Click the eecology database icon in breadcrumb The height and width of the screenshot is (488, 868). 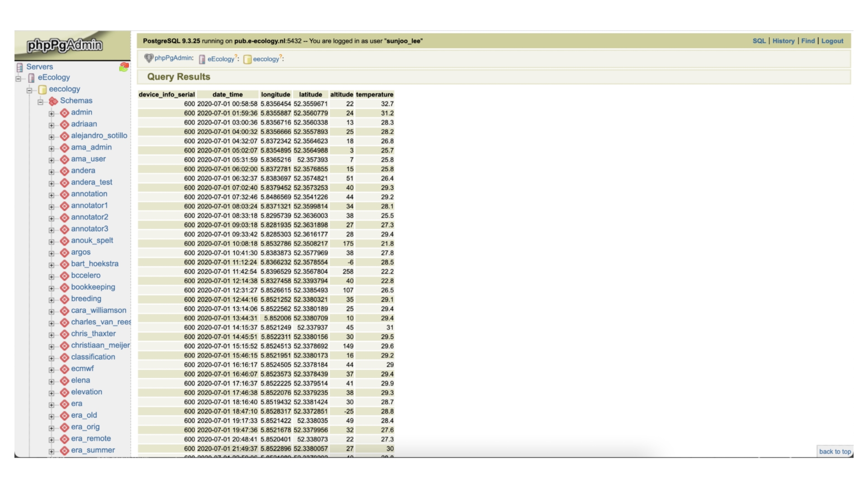[x=247, y=59]
